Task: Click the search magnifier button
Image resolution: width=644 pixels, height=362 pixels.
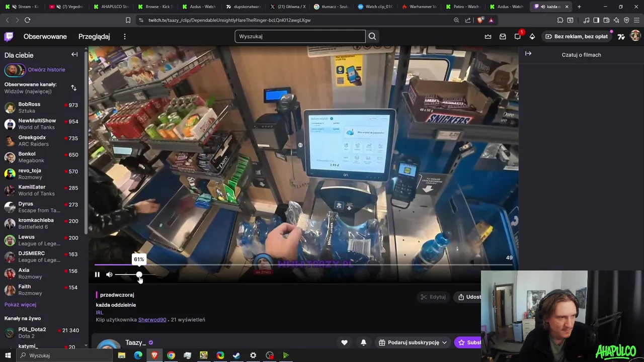Action: click(x=372, y=36)
